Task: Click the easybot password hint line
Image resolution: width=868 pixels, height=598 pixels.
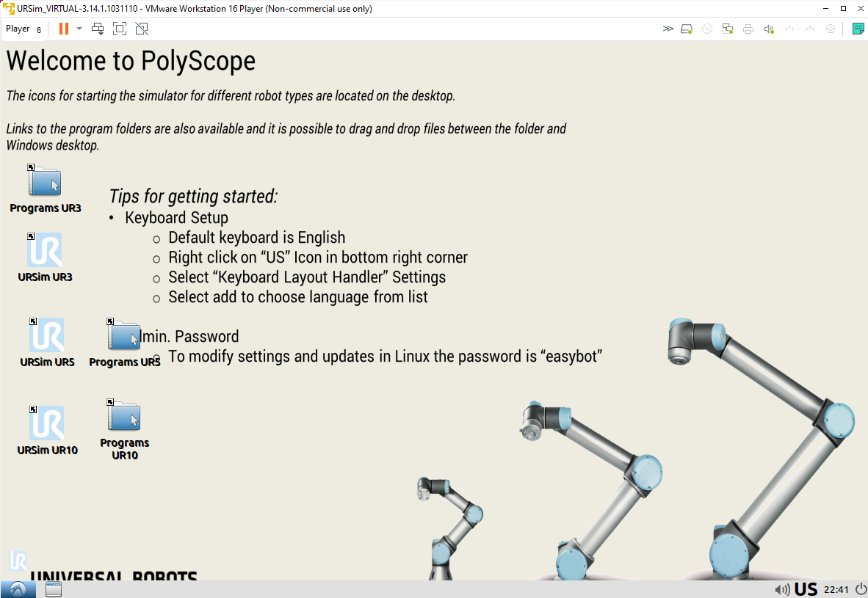Action: pyautogui.click(x=386, y=357)
